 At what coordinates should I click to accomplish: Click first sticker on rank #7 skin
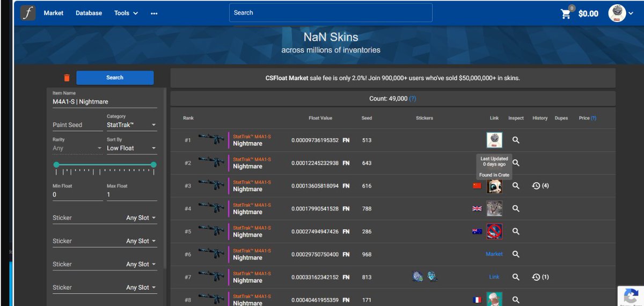point(418,276)
